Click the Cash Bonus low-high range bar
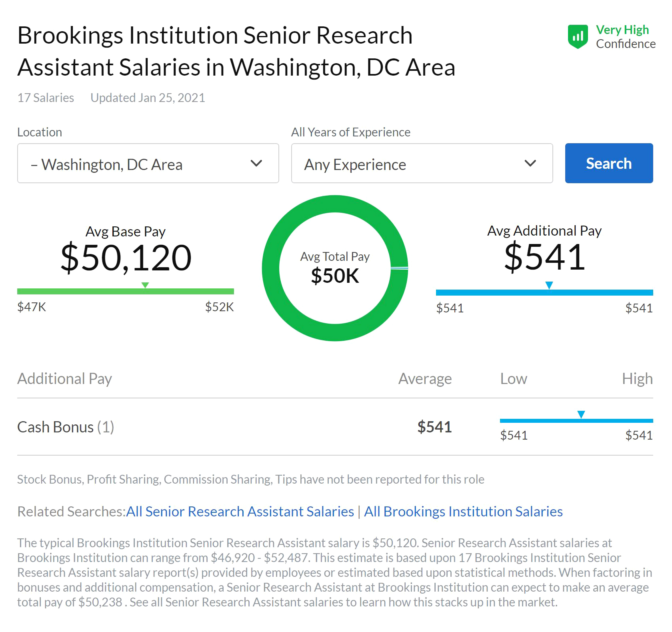The height and width of the screenshot is (632, 672). click(576, 421)
